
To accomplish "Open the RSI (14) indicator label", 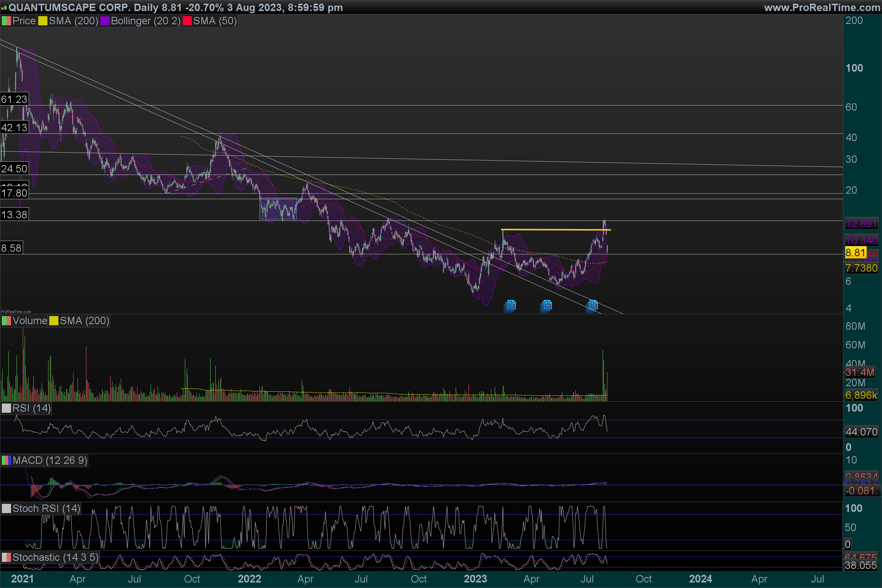I will (x=32, y=408).
